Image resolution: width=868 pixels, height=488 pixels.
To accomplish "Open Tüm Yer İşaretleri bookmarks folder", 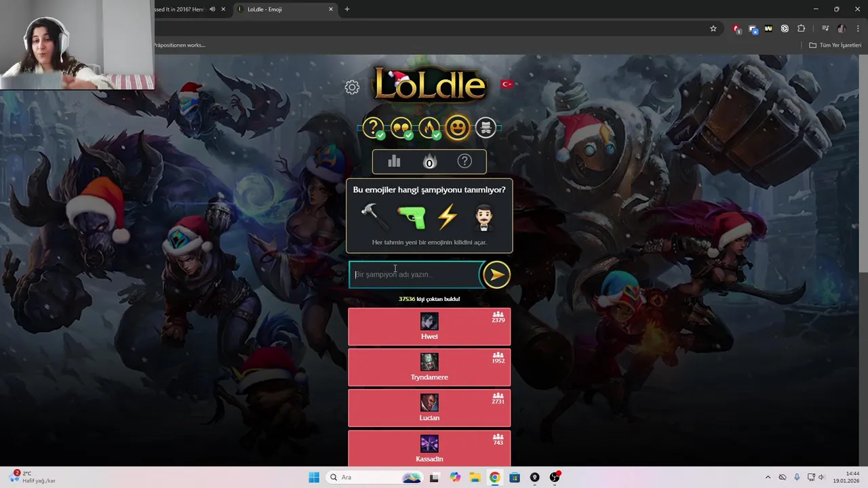I will [x=835, y=45].
